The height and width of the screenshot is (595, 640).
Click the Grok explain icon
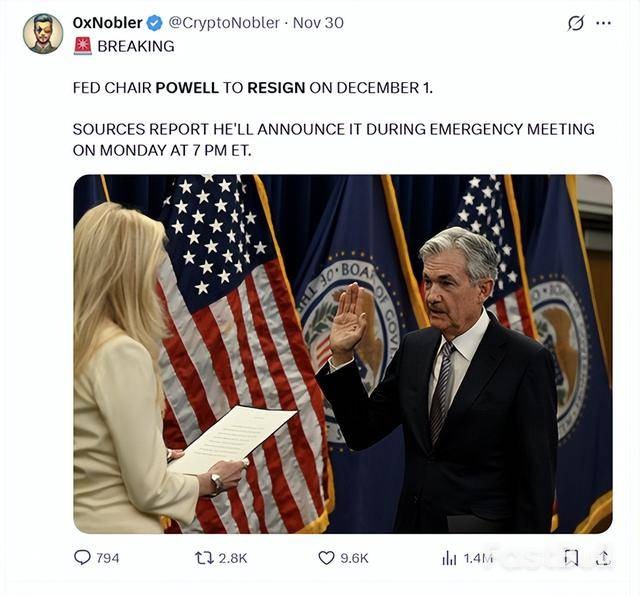pyautogui.click(x=575, y=23)
